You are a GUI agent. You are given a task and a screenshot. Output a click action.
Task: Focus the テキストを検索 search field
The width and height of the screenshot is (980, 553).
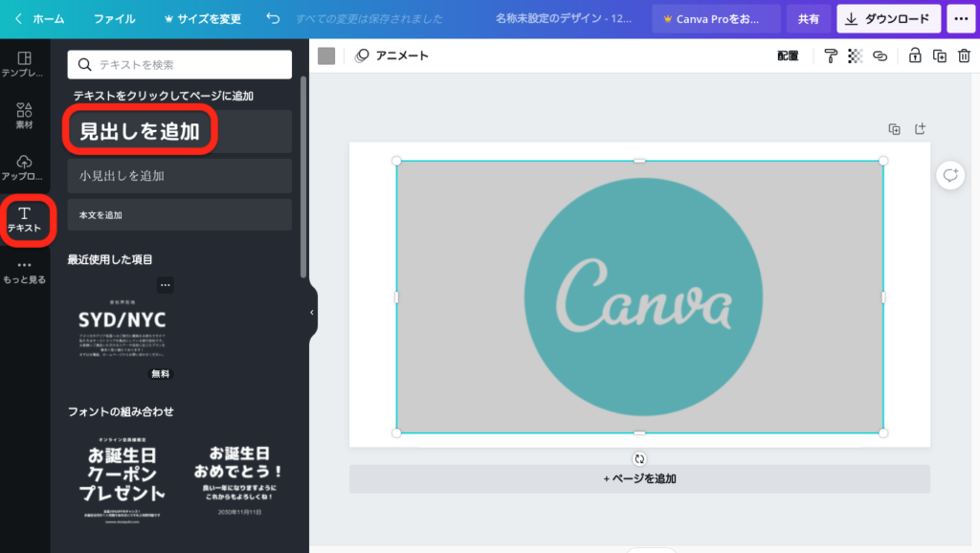click(179, 64)
